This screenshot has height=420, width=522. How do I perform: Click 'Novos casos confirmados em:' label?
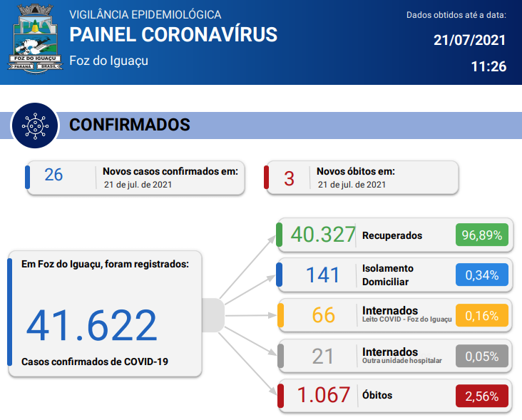[170, 171]
